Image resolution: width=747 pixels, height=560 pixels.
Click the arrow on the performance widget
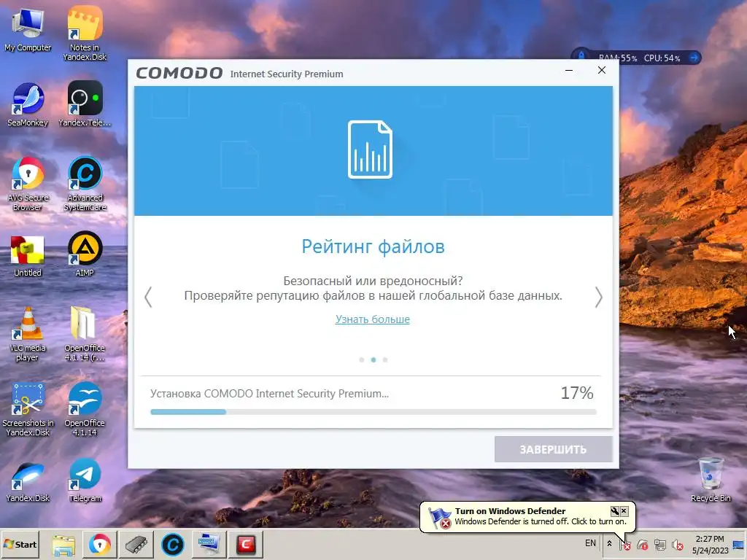[x=694, y=58]
